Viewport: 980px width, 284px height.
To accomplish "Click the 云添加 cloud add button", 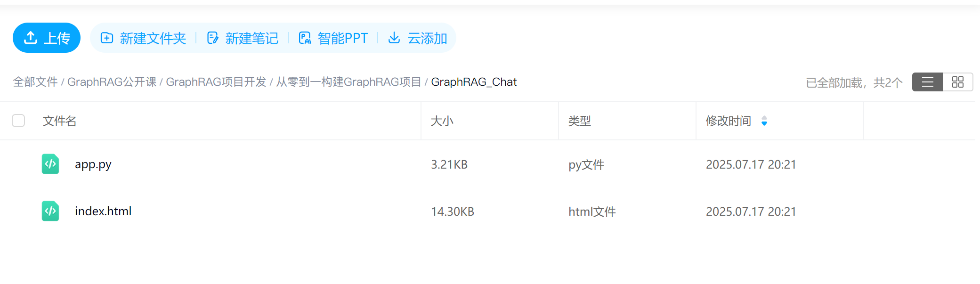I will point(417,38).
